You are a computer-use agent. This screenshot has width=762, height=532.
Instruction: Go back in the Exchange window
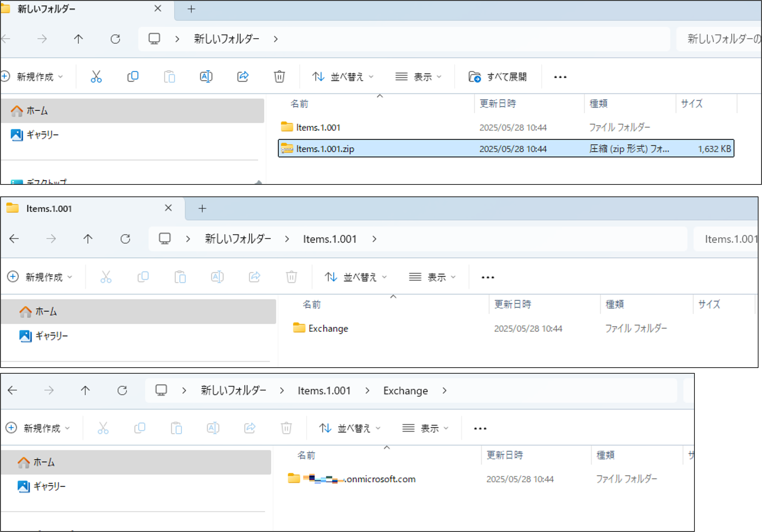(12, 390)
